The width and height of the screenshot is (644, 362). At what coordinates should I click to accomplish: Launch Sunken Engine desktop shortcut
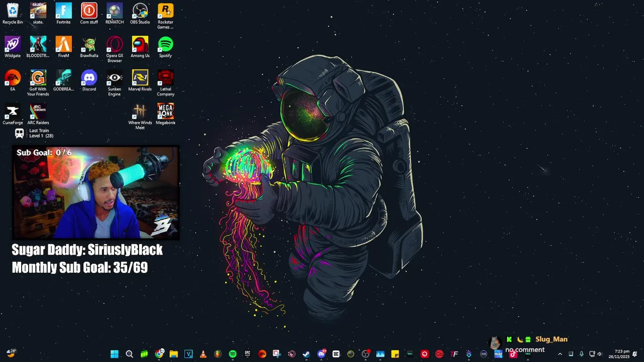(x=114, y=83)
